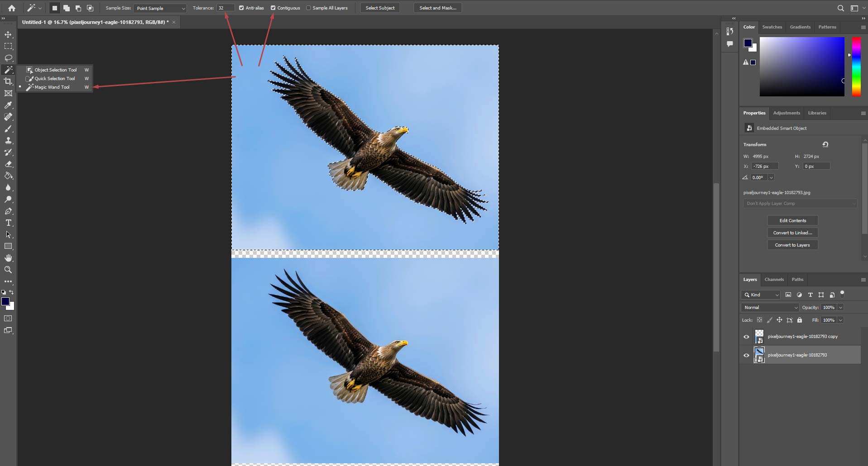The image size is (868, 466).
Task: Click the Edit Contents button
Action: click(792, 220)
